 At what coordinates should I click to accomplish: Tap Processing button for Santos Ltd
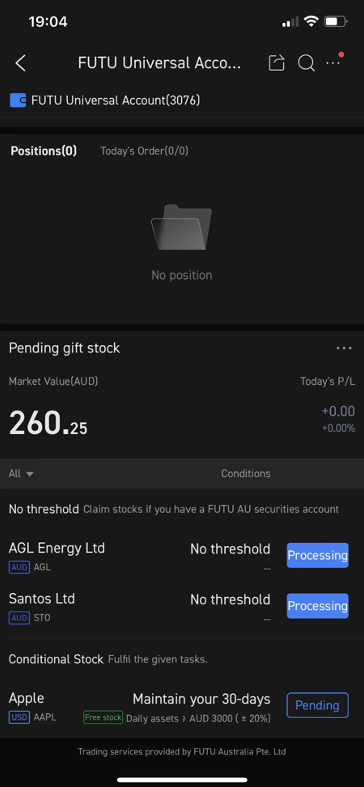tap(317, 606)
